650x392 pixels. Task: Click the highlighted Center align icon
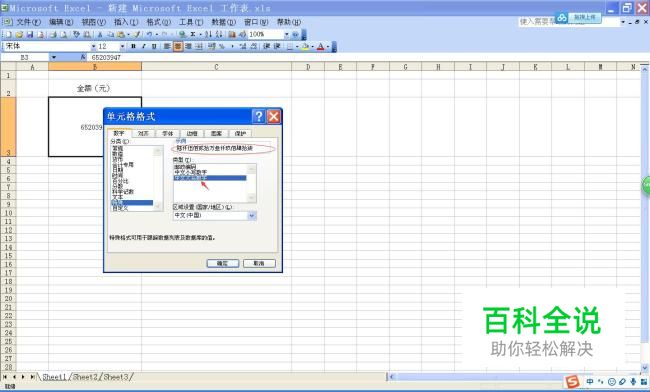pos(177,46)
